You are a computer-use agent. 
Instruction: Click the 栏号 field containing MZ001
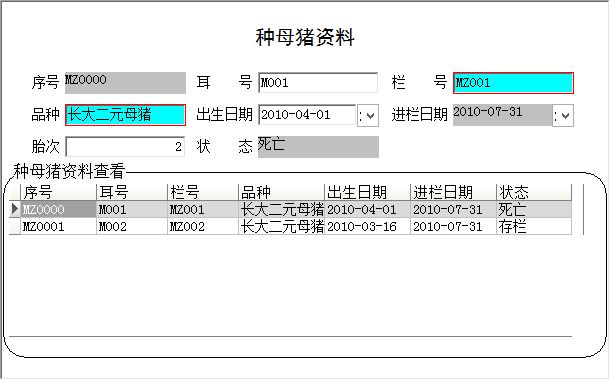tap(513, 83)
